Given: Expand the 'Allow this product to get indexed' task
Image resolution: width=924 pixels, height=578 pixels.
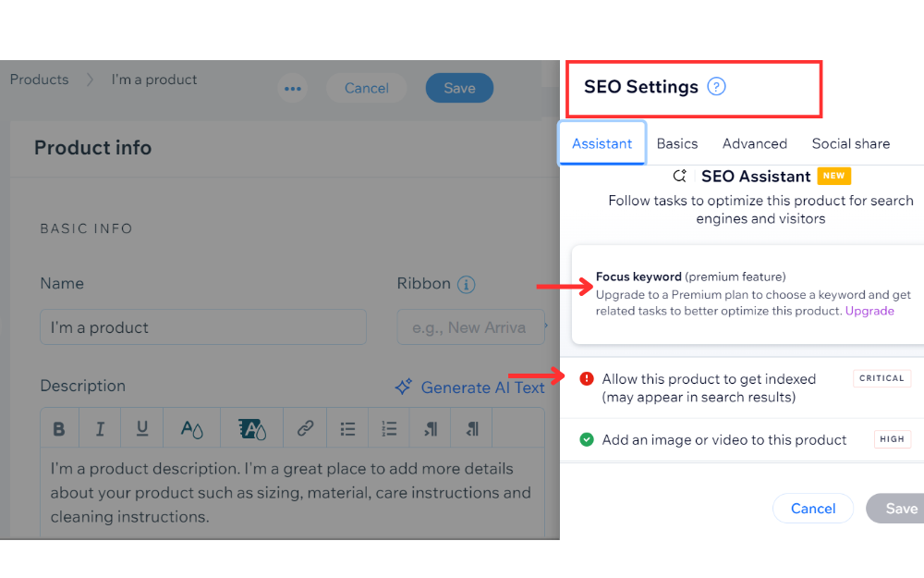Looking at the screenshot, I should (x=709, y=387).
